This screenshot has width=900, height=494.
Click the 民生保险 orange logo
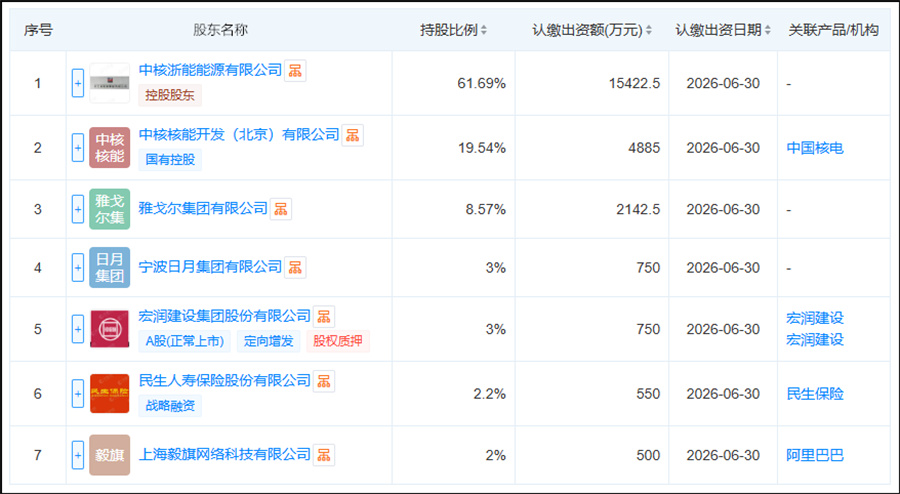(110, 394)
